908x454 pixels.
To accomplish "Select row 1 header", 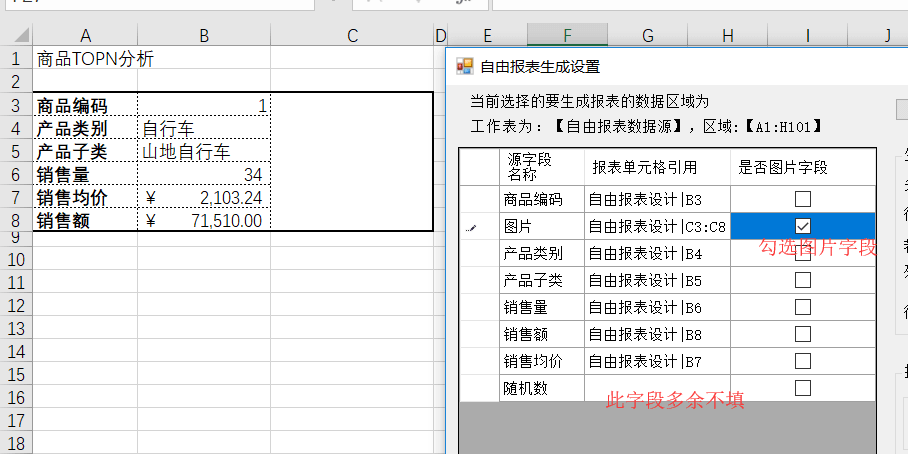I will pos(16,58).
